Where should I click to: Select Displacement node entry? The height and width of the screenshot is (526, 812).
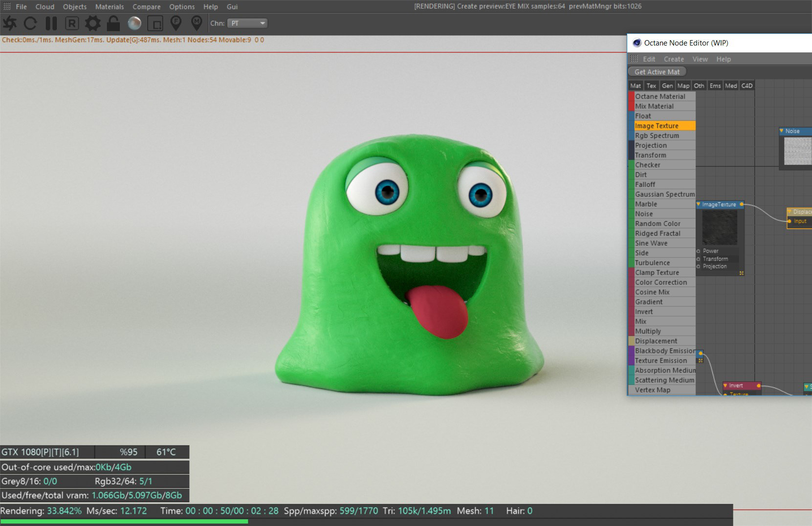coord(662,341)
